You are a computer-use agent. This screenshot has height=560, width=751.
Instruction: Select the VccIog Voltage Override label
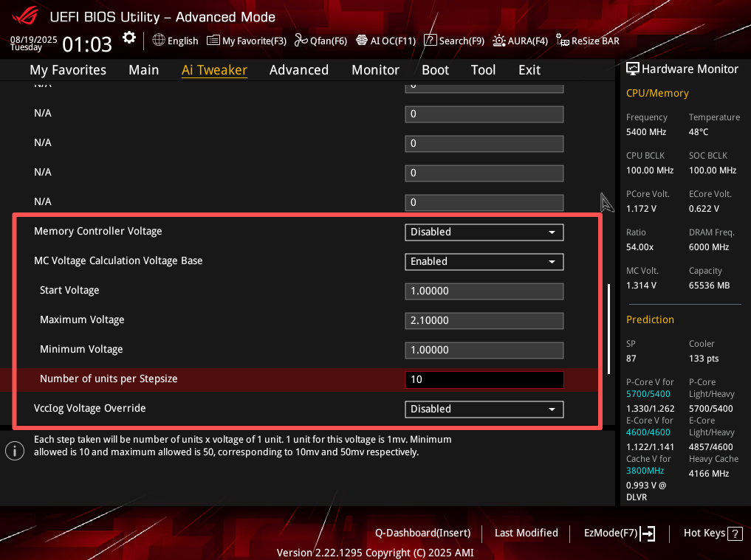pos(89,408)
